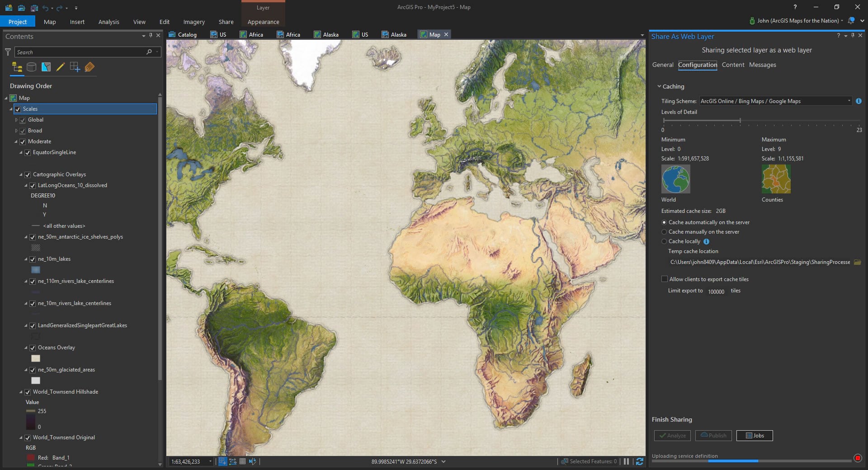
Task: Select the List By Labeling tag icon
Action: coord(90,67)
